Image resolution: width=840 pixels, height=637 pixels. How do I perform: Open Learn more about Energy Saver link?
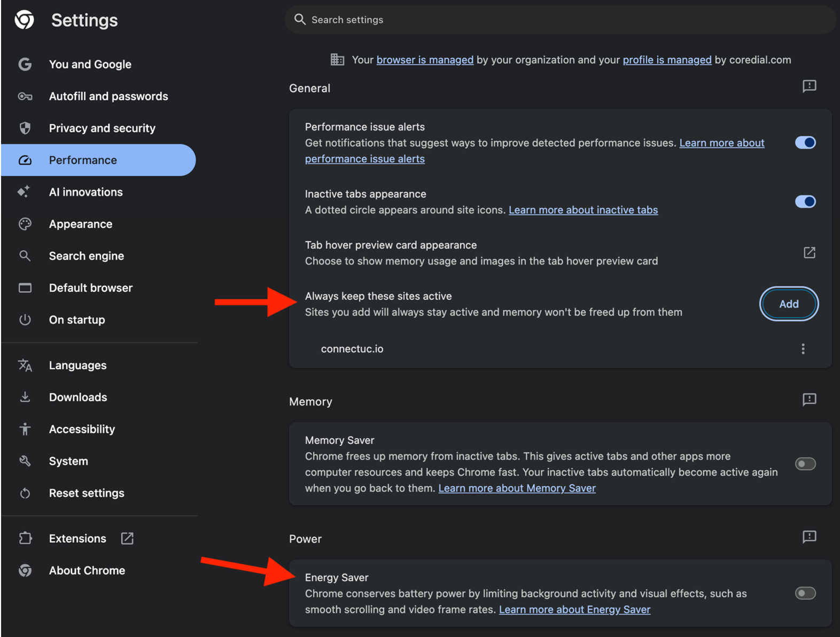click(x=574, y=610)
